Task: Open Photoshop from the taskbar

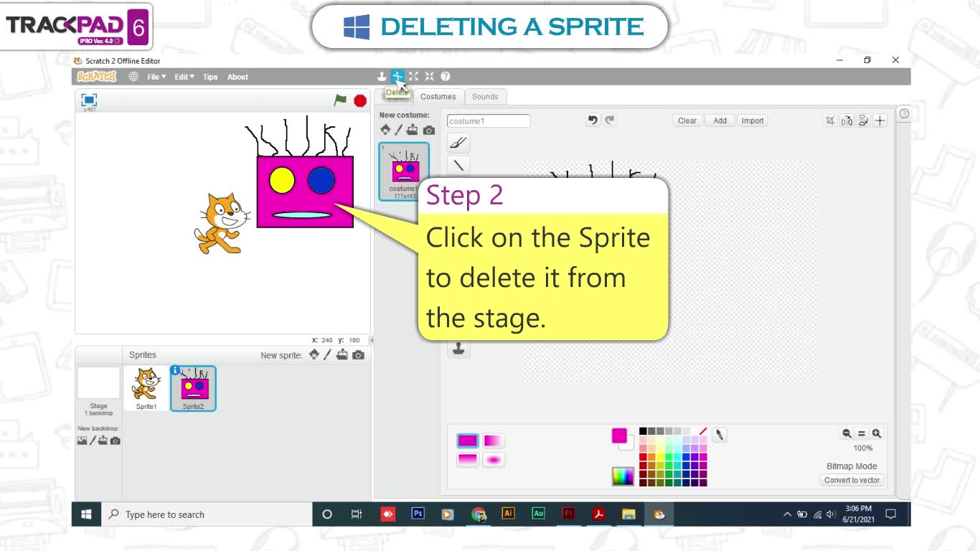Action: pos(418,514)
